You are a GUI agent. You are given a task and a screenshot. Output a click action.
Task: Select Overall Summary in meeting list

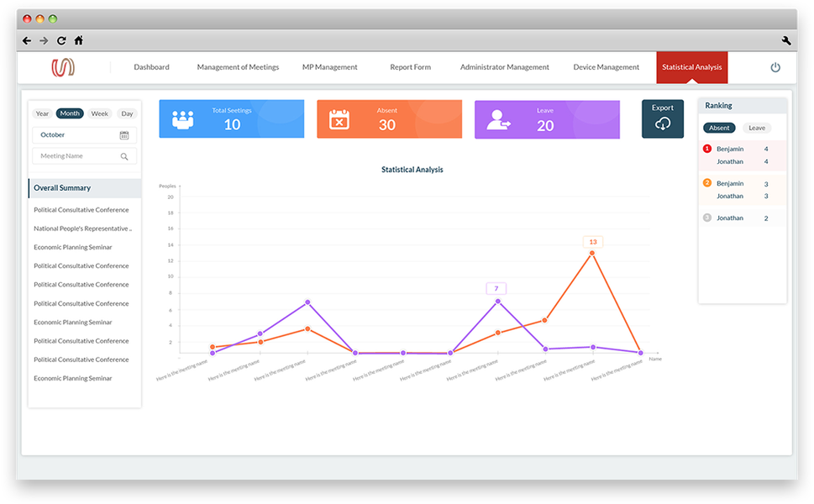(85, 188)
